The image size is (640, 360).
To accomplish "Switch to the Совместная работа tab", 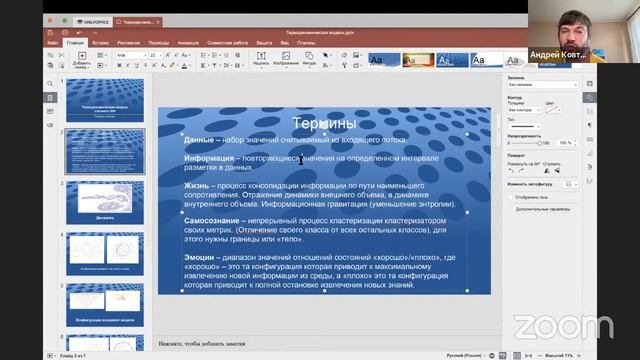I will click(227, 43).
